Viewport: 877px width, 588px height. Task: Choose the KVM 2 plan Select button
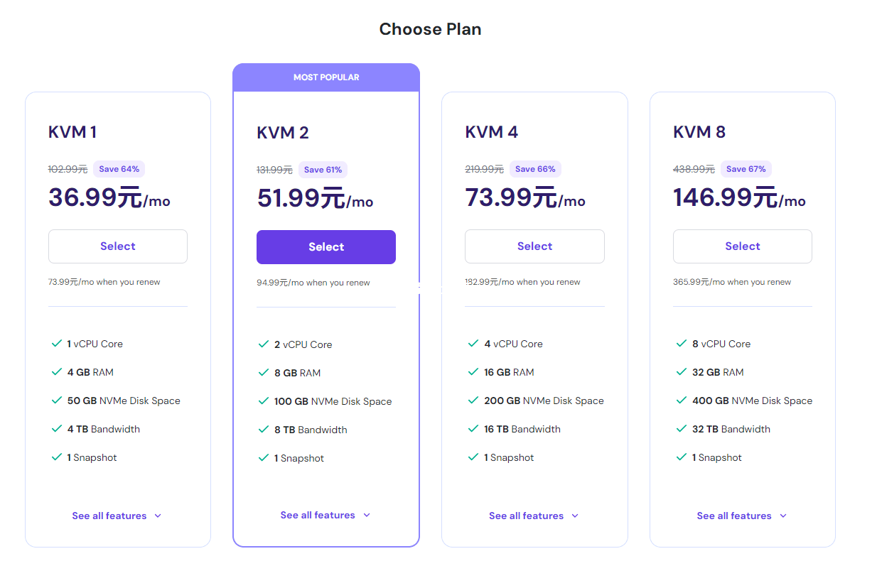tap(325, 247)
